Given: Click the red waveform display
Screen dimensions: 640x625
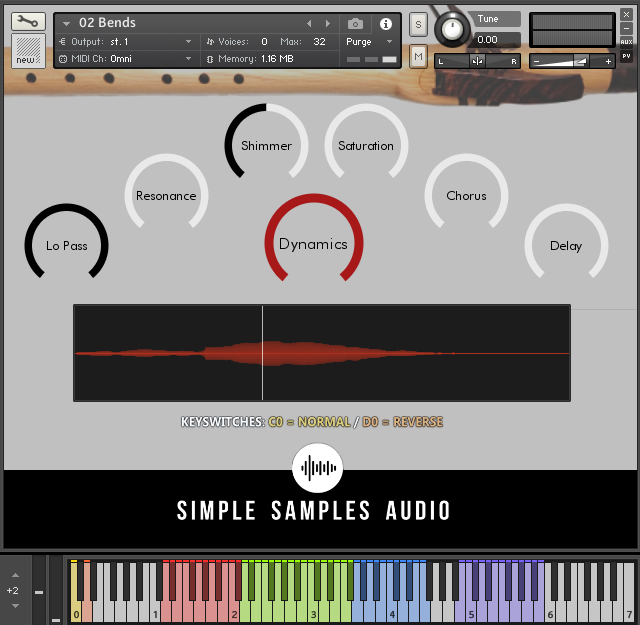Looking at the screenshot, I should click(322, 353).
